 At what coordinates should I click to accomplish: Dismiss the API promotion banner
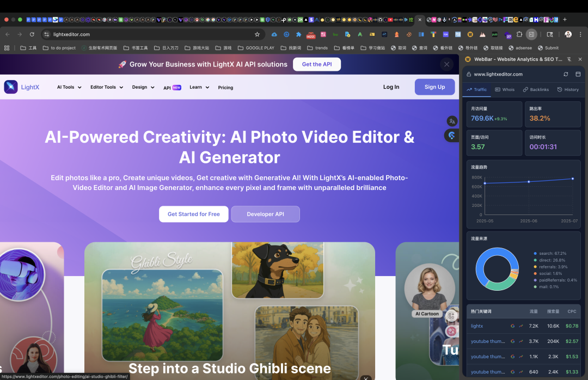click(446, 64)
